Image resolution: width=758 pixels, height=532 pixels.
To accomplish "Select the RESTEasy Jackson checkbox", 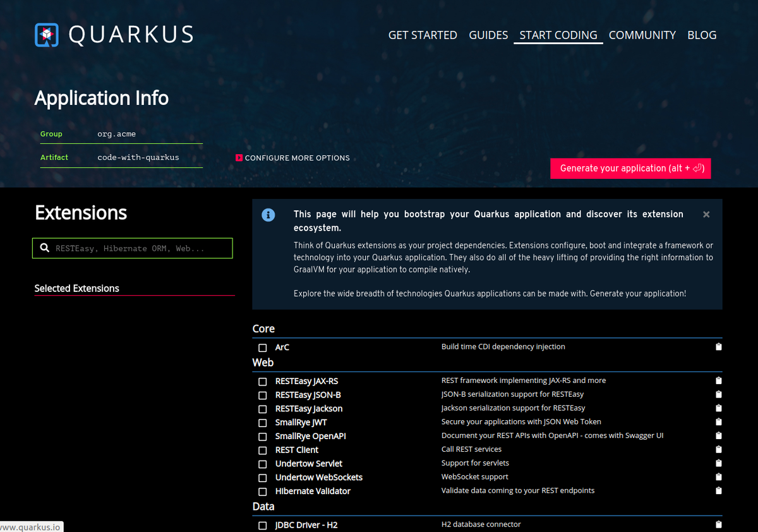I will click(x=263, y=409).
